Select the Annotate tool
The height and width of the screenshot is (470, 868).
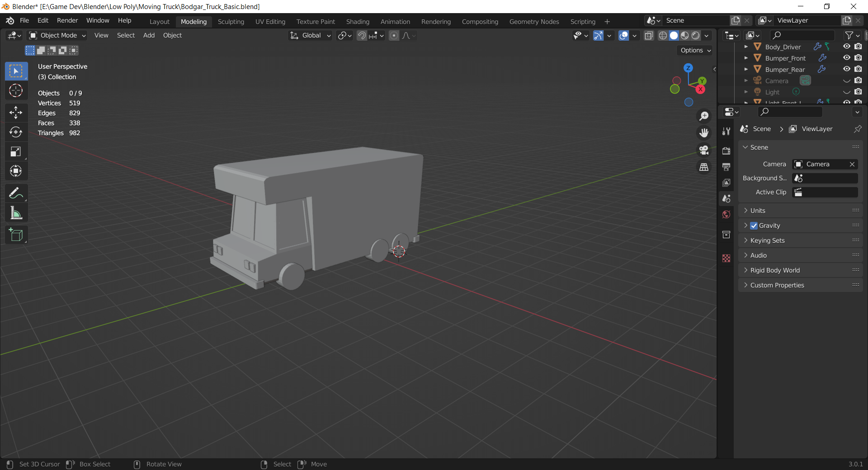16,193
